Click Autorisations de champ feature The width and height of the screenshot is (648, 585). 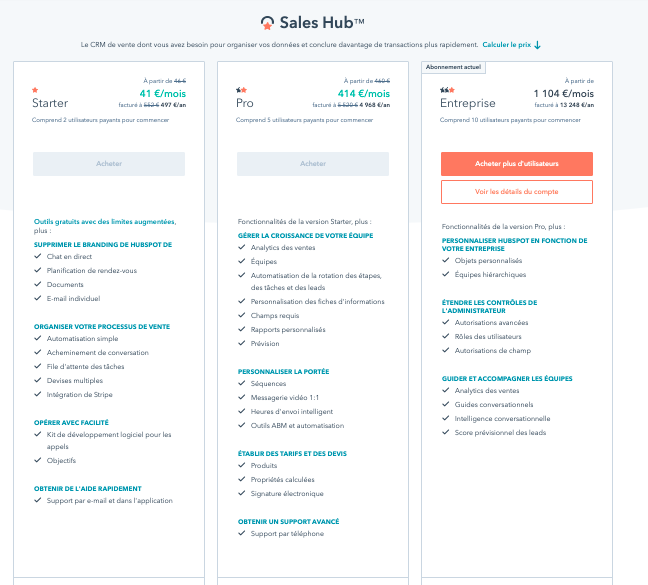click(493, 351)
